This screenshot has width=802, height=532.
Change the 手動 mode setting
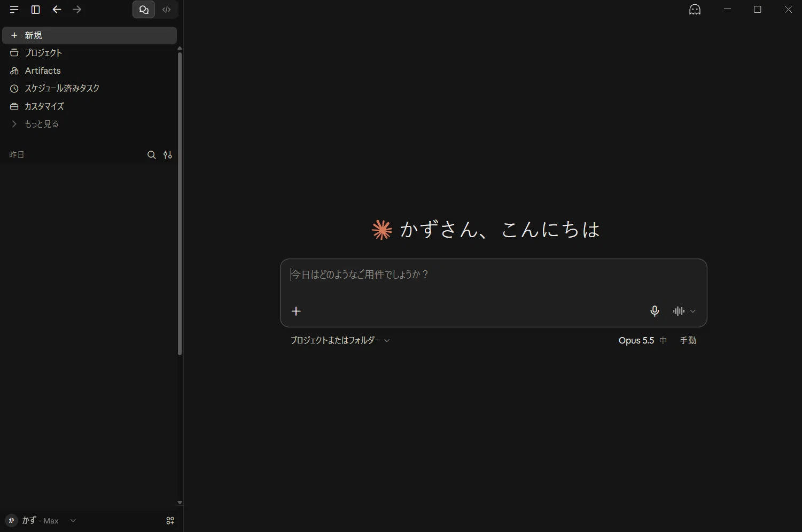click(688, 340)
